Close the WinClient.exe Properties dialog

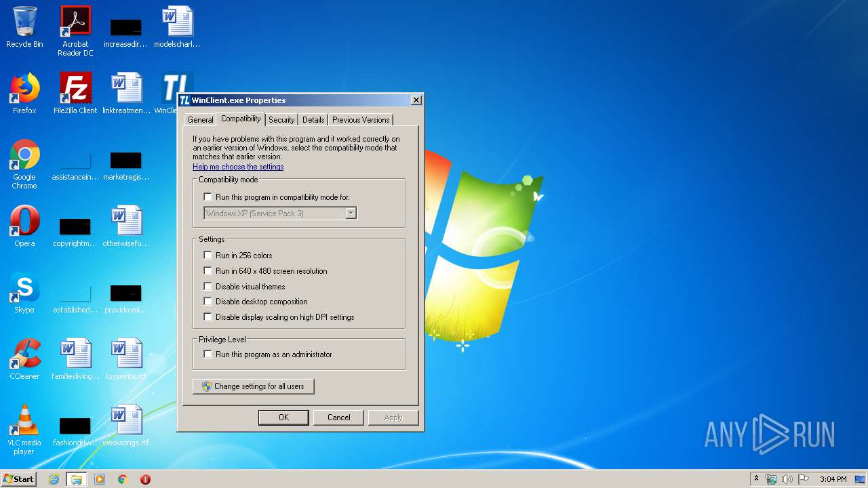pyautogui.click(x=416, y=100)
